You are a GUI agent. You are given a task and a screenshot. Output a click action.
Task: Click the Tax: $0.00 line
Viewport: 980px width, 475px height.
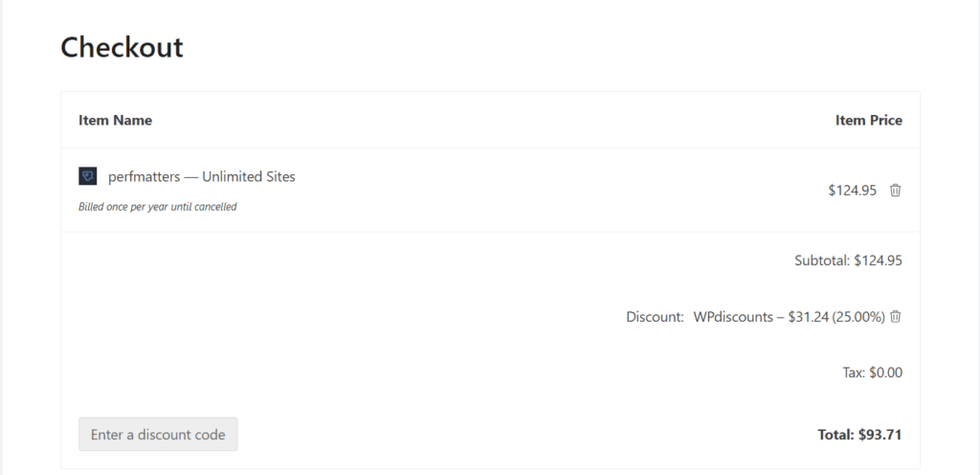[873, 373]
